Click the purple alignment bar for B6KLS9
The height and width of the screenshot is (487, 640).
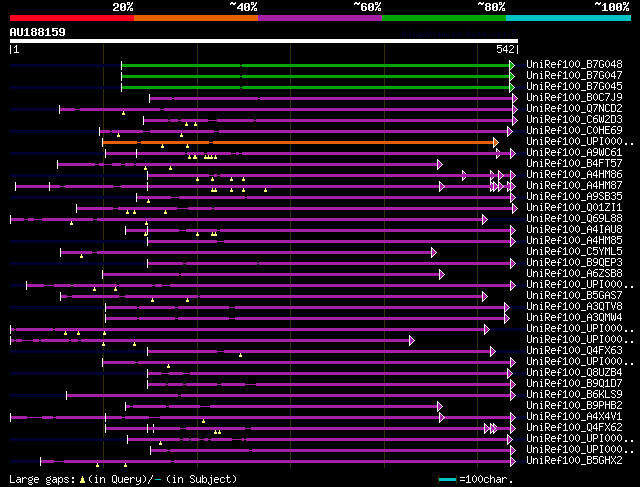pyautogui.click(x=289, y=396)
